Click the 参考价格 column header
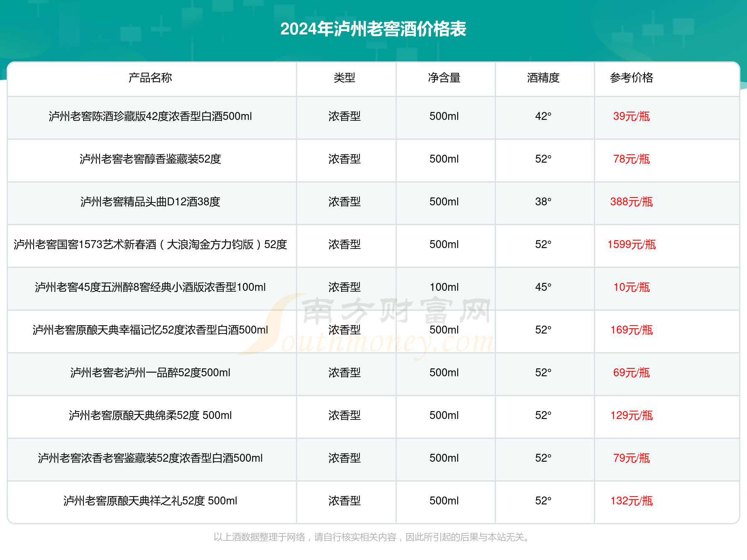The width and height of the screenshot is (747, 560). click(x=632, y=78)
